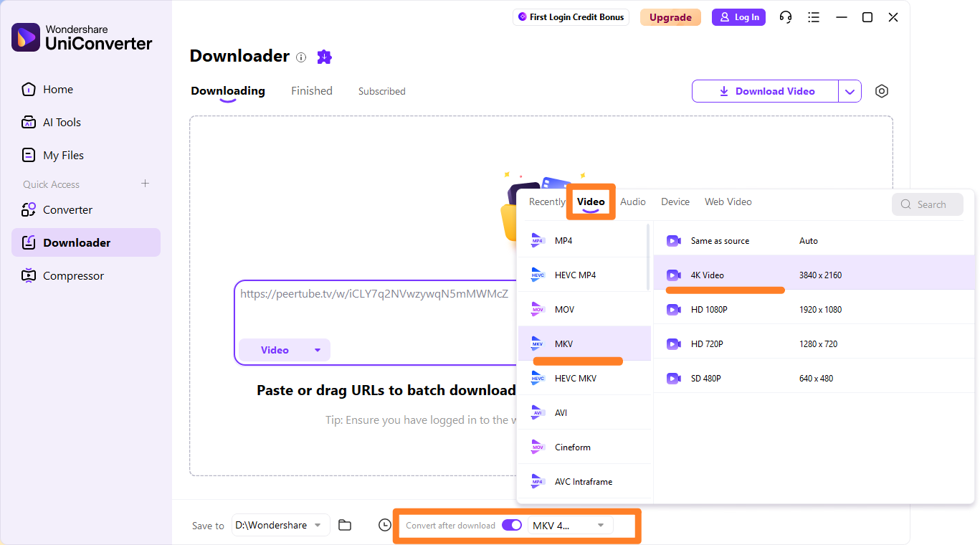Click the Wondershare UniConverter logo
The image size is (980, 545).
tap(82, 37)
